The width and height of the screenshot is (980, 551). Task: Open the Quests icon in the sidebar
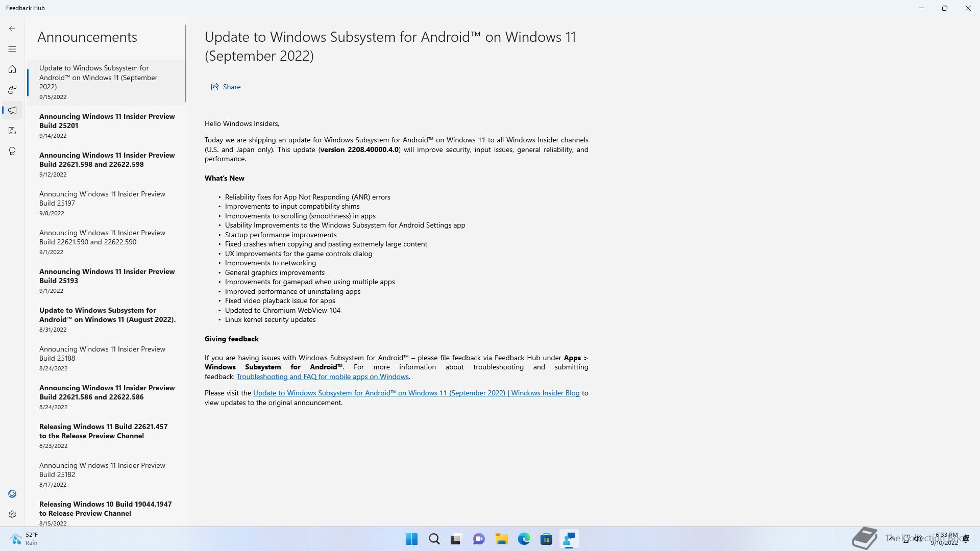click(12, 131)
